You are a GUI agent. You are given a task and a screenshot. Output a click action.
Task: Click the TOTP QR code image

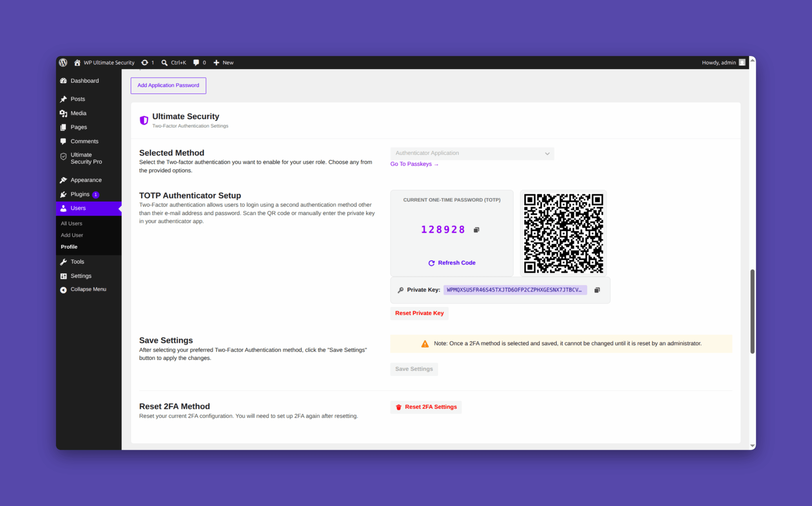(564, 233)
